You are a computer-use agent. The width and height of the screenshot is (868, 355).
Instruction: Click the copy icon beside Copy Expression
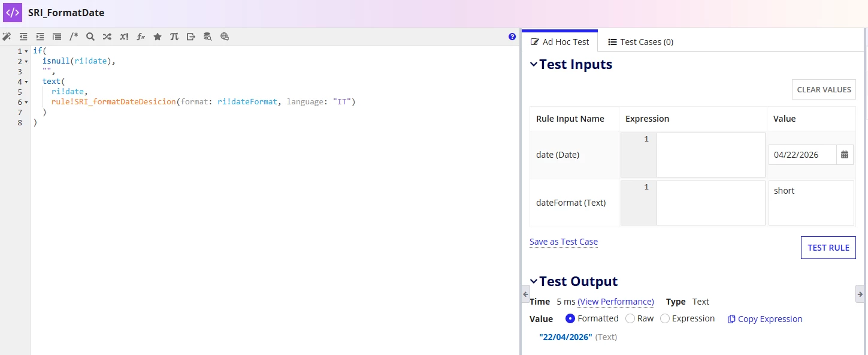tap(731, 319)
